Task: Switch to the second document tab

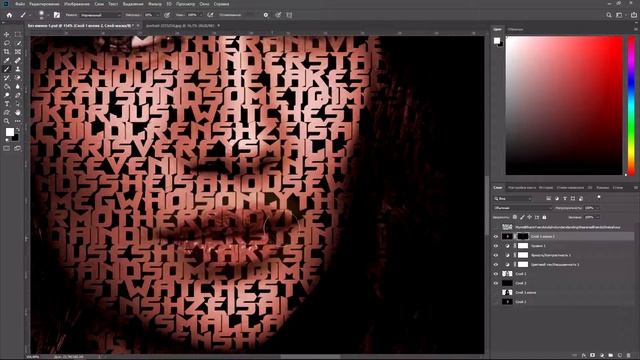Action: coord(180,25)
